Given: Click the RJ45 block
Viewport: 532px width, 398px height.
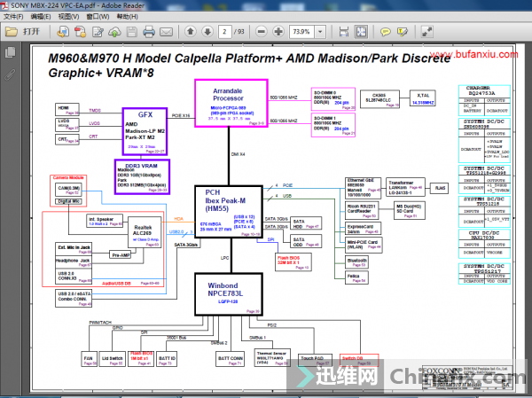Looking at the screenshot, I should click(440, 188).
